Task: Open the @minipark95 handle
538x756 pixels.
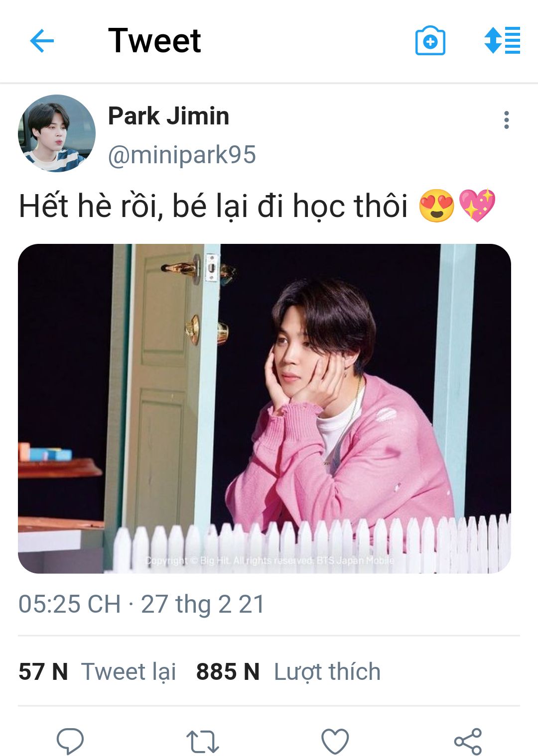Action: 182,155
